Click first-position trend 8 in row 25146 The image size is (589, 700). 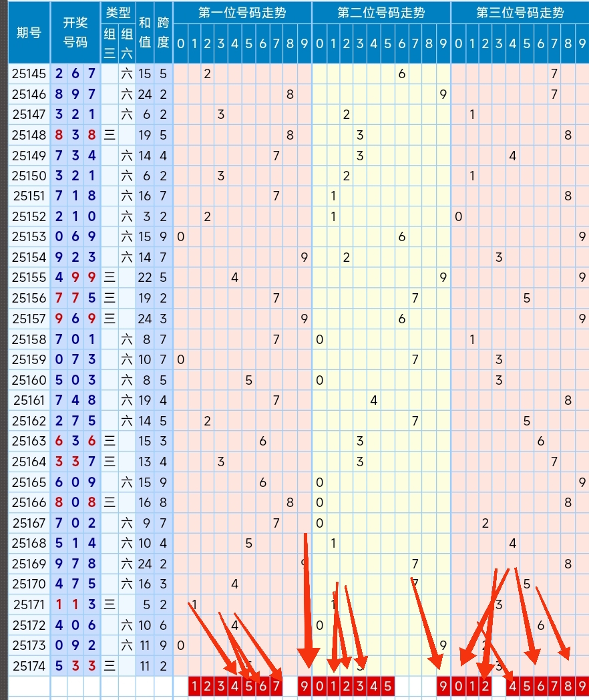(290, 94)
